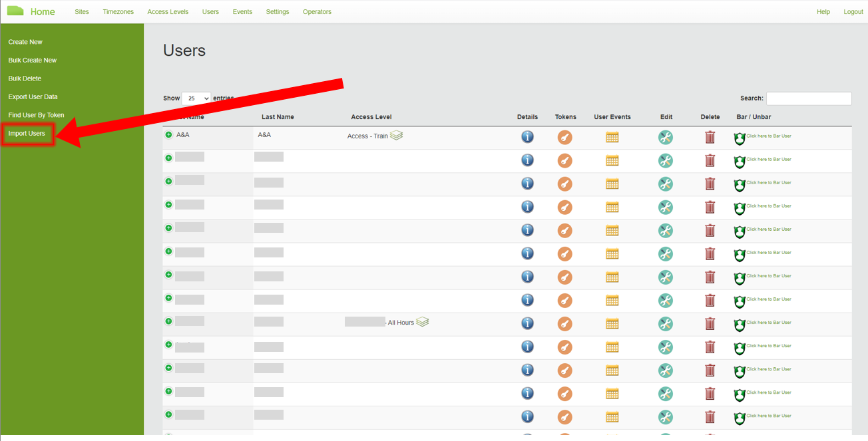
Task: Click Bar User shield on the second row
Action: point(739,160)
